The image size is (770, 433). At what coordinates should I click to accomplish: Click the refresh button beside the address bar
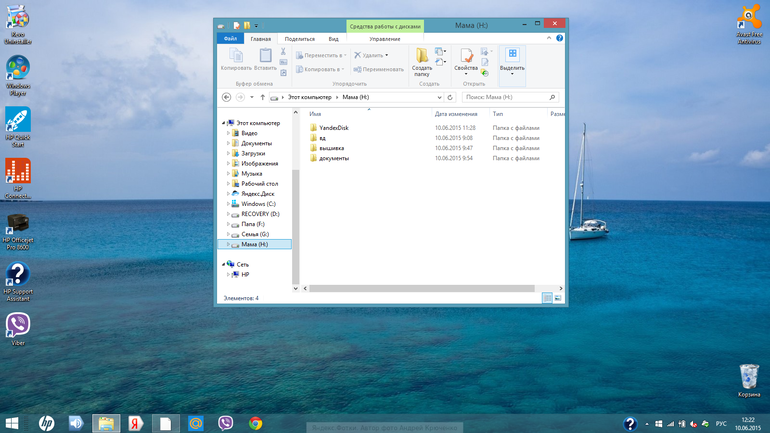point(450,97)
